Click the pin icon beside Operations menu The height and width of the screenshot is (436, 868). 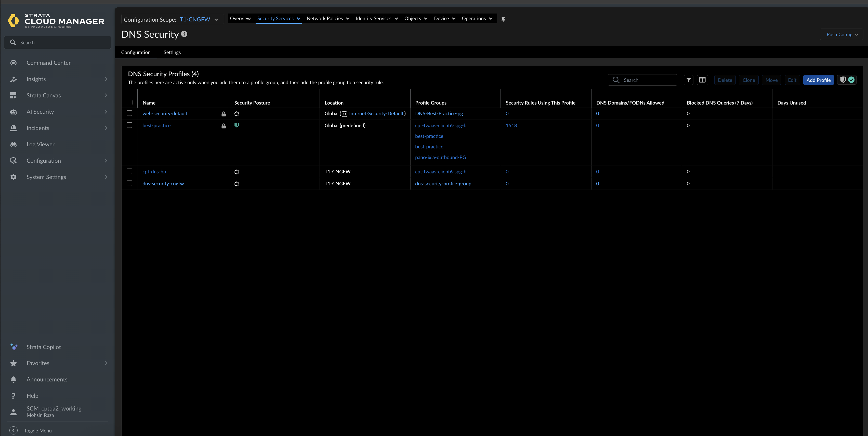point(503,19)
